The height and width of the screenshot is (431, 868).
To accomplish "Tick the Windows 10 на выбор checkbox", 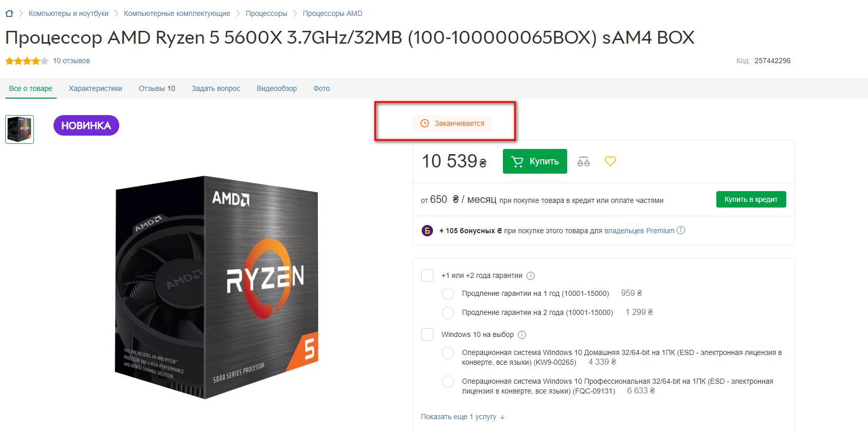I will pos(427,334).
